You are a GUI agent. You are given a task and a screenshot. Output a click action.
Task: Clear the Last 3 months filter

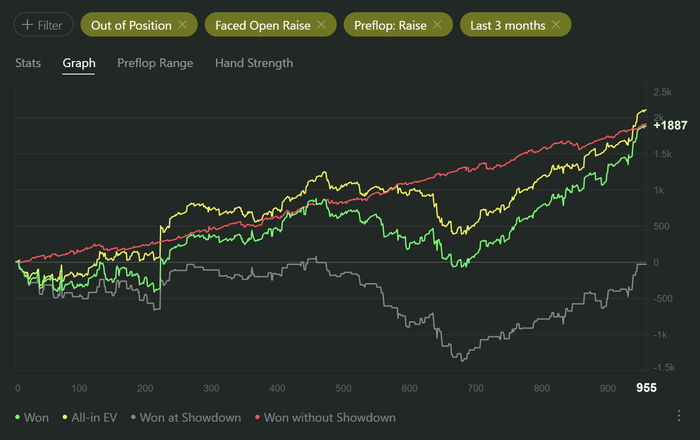(556, 25)
